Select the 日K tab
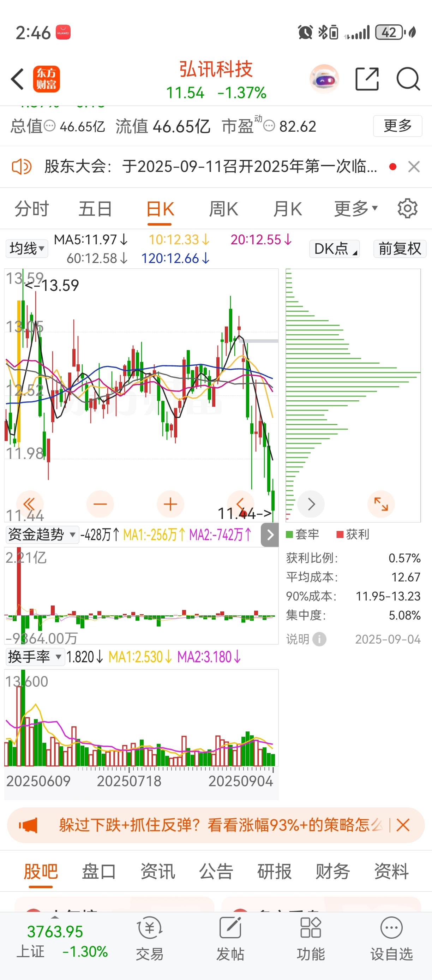The height and width of the screenshot is (980, 432). pos(160,209)
